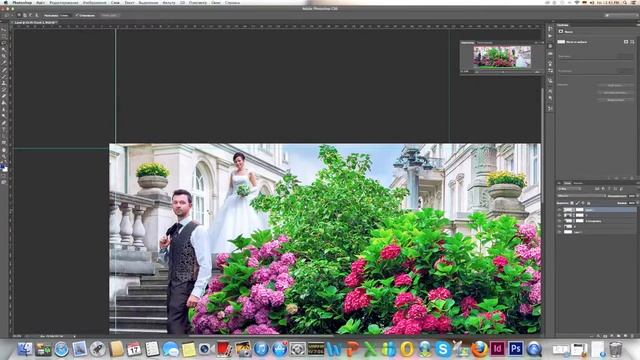The height and width of the screenshot is (360, 640).
Task: Open the tool preset picker in options bar
Action: point(9,15)
